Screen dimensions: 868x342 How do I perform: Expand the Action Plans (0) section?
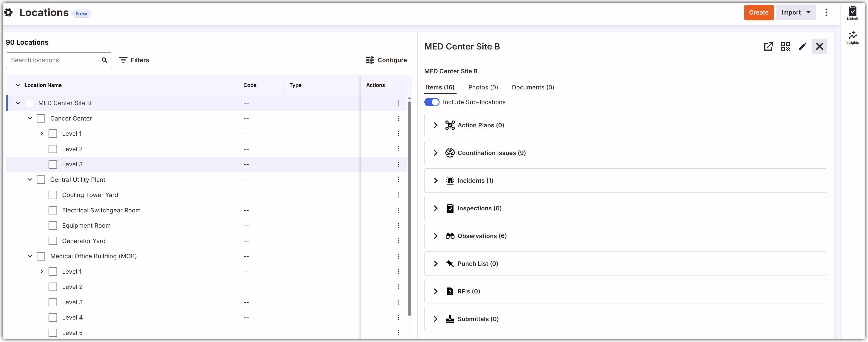[x=435, y=125]
